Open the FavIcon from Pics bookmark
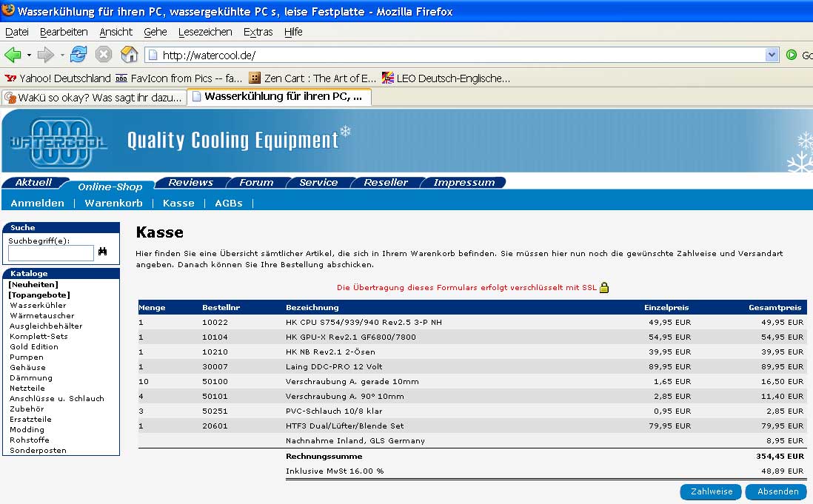The image size is (813, 504). pos(179,78)
